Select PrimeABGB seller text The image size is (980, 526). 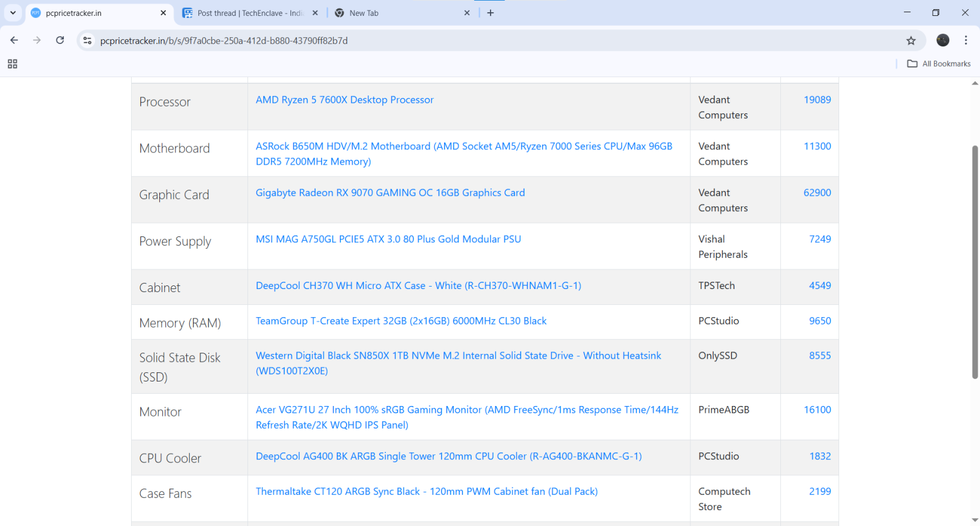(x=724, y=410)
